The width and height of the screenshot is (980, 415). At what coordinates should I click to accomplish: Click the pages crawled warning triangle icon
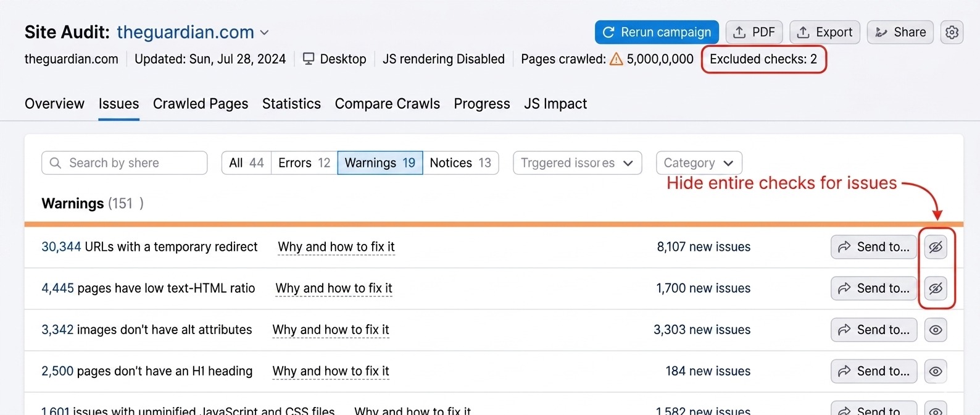click(616, 59)
